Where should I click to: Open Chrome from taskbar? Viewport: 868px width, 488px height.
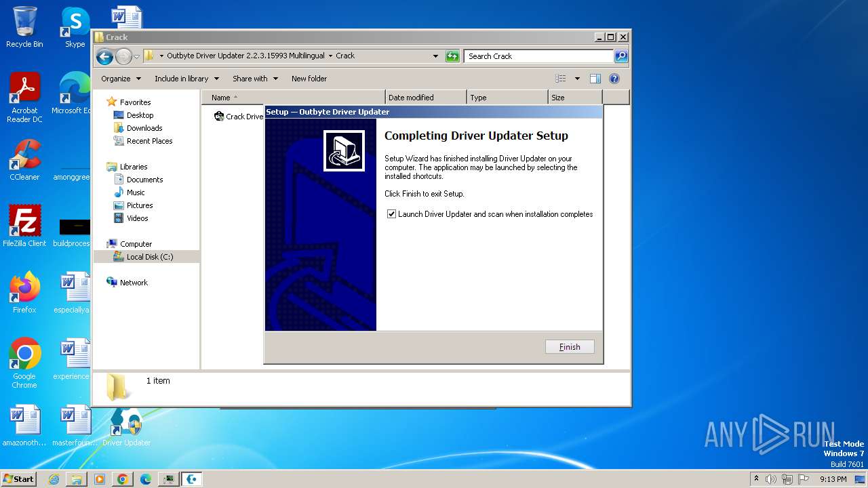(x=123, y=479)
